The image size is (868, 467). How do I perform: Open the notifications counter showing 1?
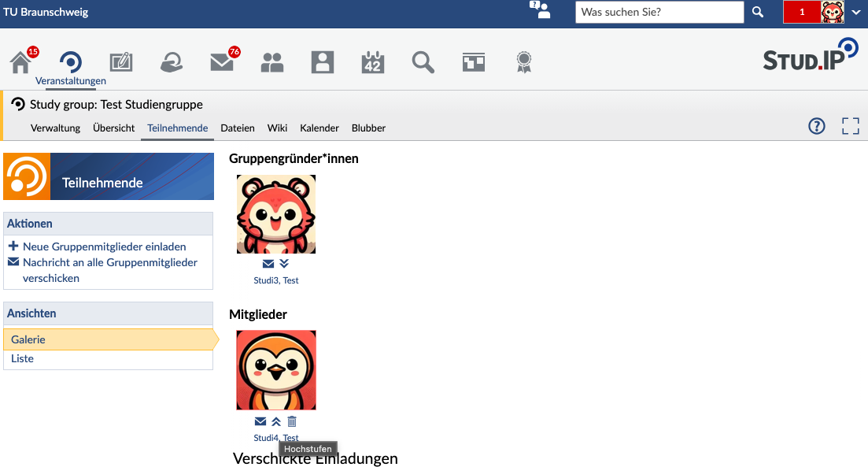pos(802,12)
